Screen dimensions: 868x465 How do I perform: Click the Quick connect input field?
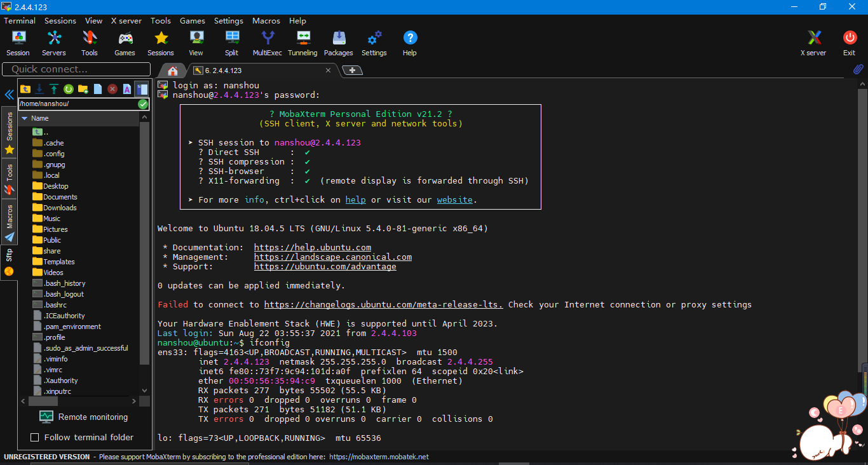point(76,69)
